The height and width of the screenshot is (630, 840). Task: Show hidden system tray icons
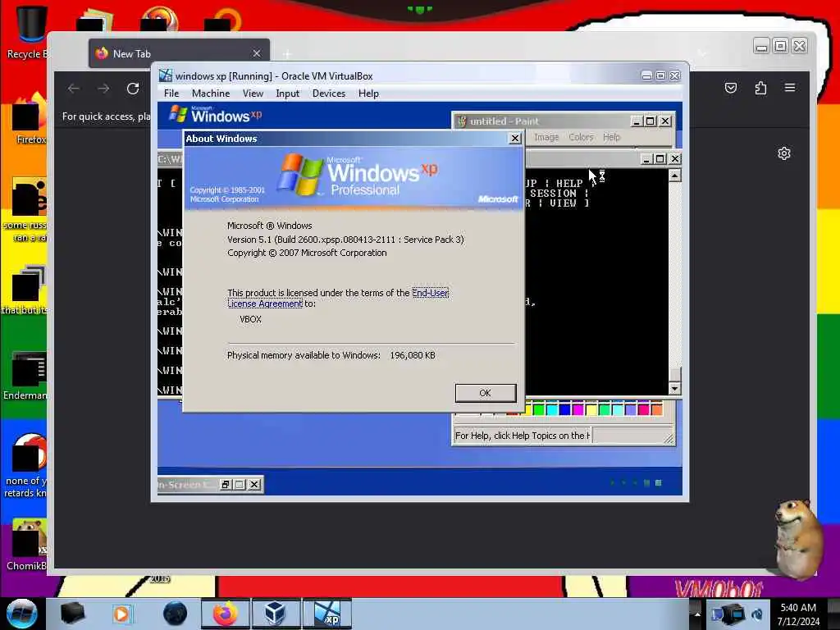click(697, 614)
